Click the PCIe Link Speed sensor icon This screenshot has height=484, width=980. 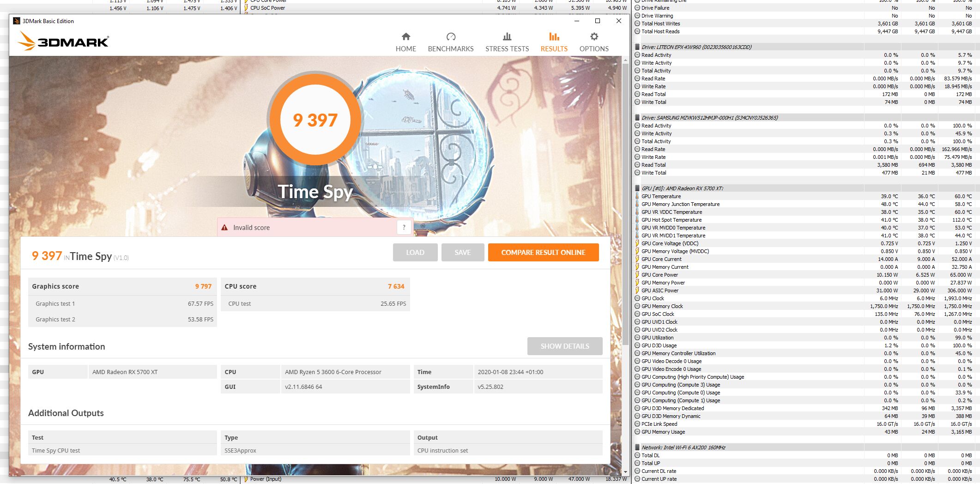(x=637, y=424)
